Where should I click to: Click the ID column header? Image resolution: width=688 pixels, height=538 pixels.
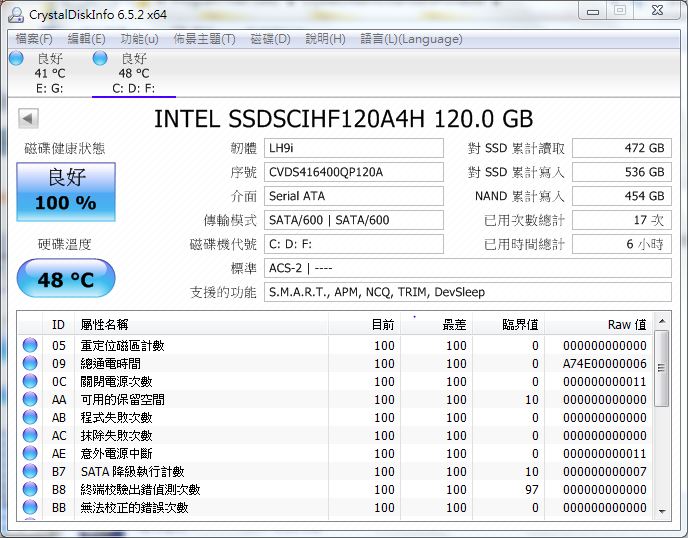pos(58,324)
